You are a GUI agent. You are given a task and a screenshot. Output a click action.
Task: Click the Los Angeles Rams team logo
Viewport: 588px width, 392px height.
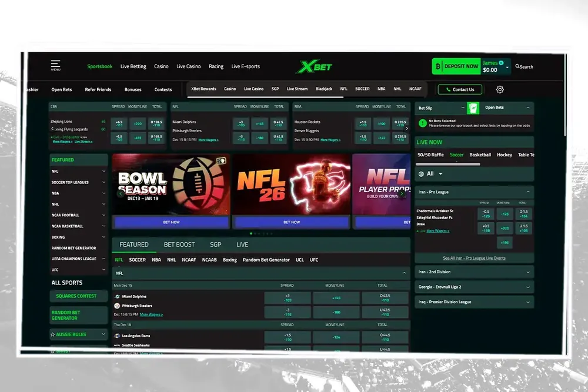click(117, 336)
